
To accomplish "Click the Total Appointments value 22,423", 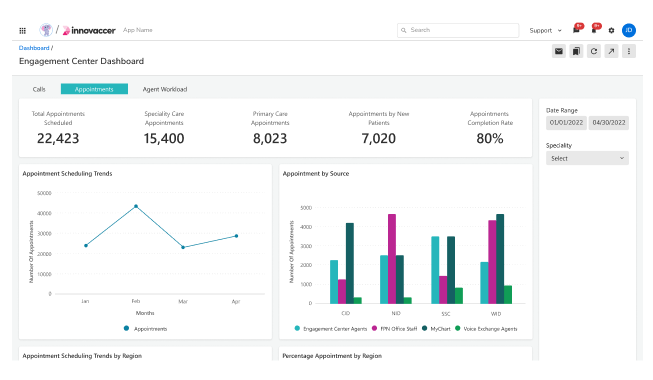I will point(58,138).
